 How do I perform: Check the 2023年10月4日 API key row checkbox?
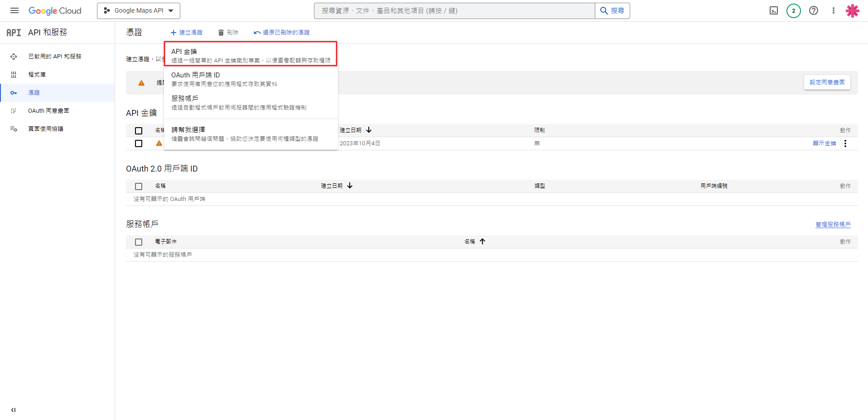(x=139, y=143)
